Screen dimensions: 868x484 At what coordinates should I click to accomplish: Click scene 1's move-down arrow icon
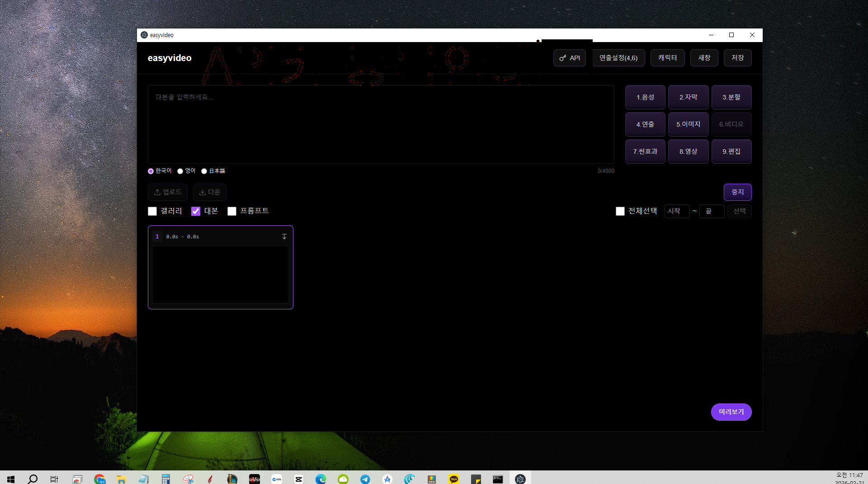[284, 237]
